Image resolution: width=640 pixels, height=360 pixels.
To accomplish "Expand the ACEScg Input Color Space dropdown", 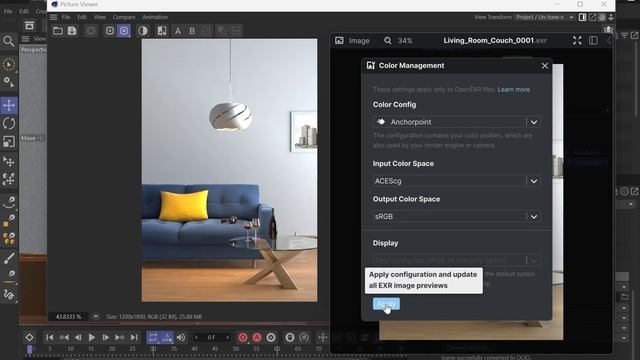I will click(x=457, y=181).
